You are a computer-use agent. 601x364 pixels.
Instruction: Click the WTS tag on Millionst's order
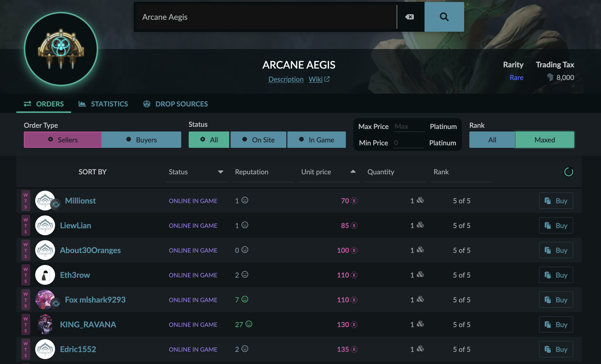click(26, 201)
